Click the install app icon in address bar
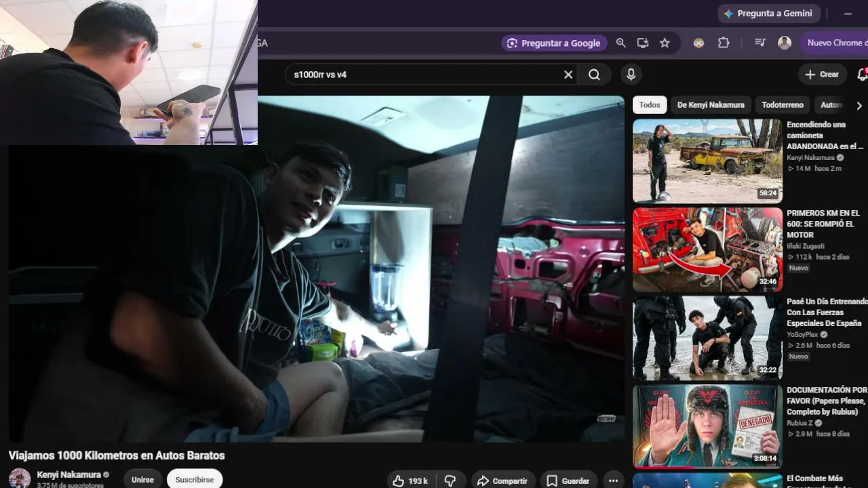The height and width of the screenshot is (488, 868). (643, 43)
